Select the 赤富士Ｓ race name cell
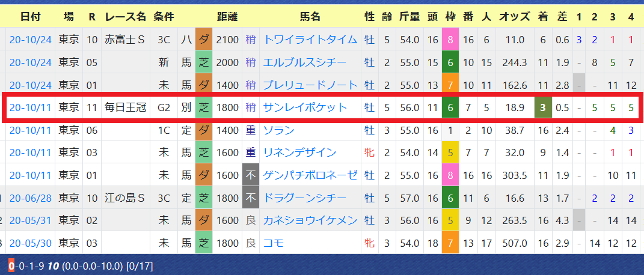644x275 pixels. (x=126, y=40)
